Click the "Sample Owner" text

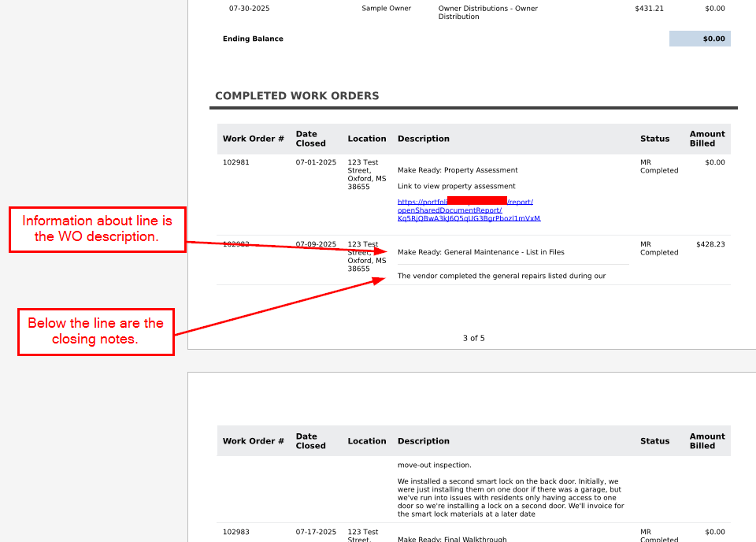point(386,9)
